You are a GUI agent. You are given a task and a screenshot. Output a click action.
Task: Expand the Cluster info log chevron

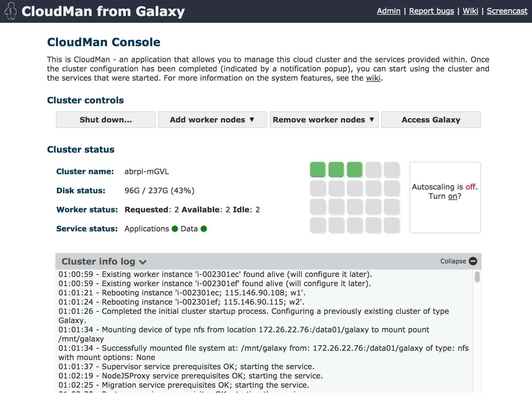(142, 262)
